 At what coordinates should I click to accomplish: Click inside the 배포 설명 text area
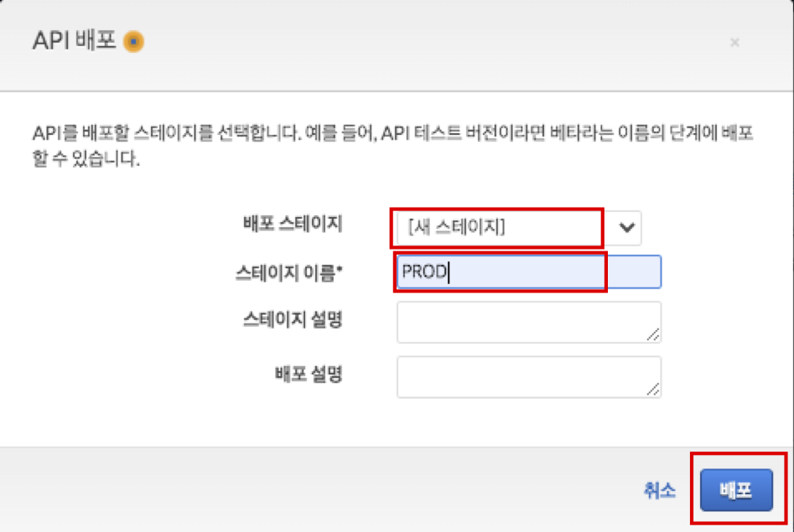[x=528, y=376]
